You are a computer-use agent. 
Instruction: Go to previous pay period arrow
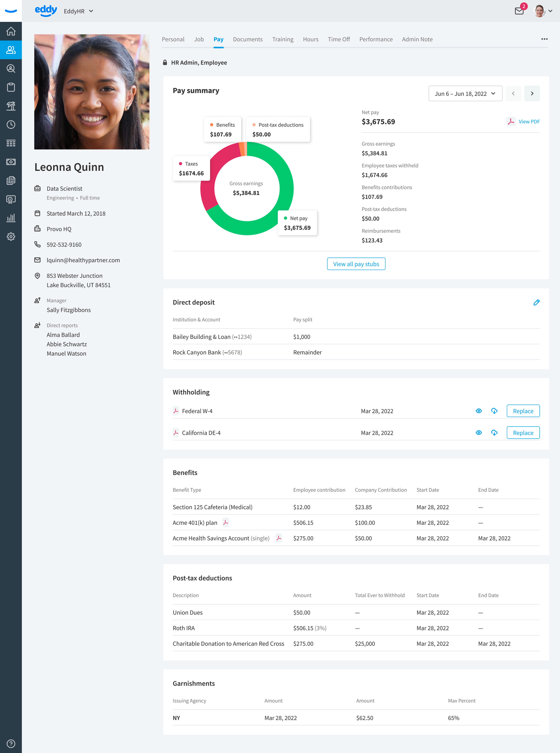[513, 94]
